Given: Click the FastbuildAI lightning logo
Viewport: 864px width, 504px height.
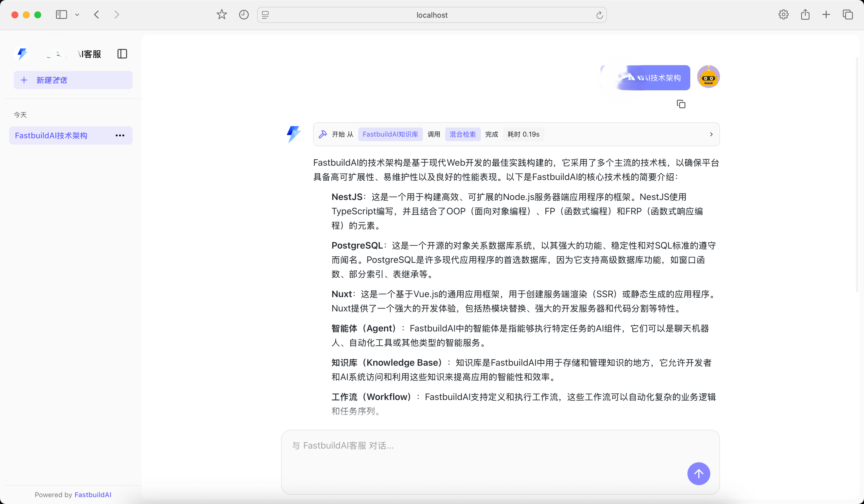Looking at the screenshot, I should 22,54.
